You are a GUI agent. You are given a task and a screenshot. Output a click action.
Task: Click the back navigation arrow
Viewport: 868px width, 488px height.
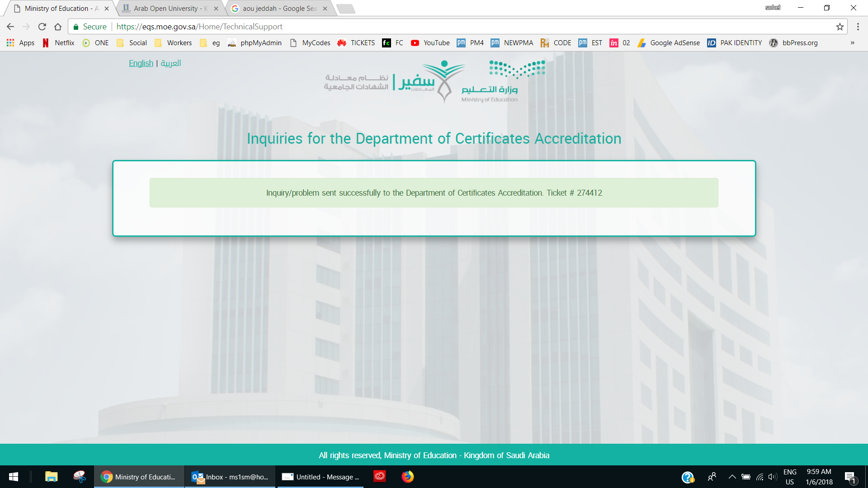(10, 27)
